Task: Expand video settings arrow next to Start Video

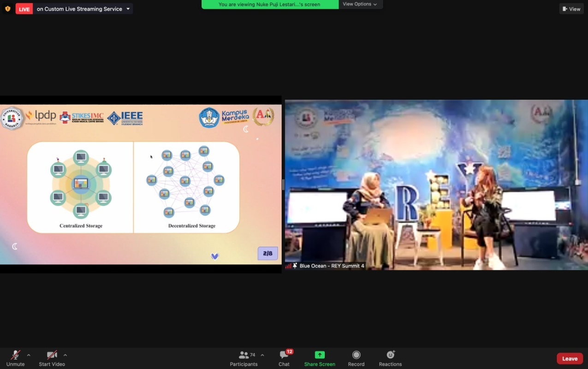Action: click(x=65, y=355)
